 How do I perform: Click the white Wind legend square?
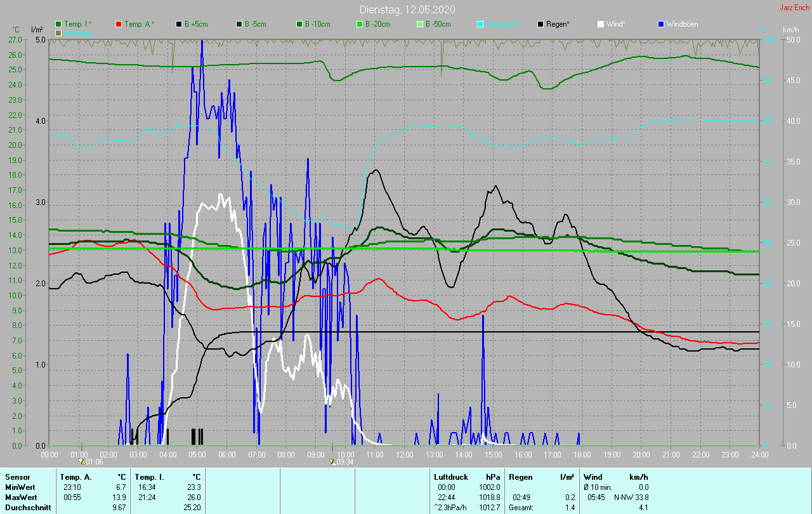tap(601, 24)
